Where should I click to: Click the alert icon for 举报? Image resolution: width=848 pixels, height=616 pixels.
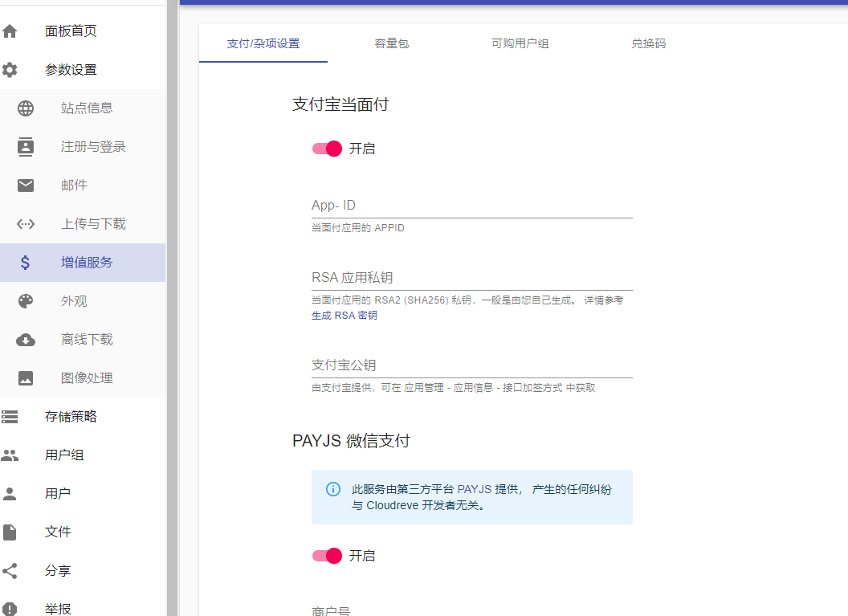tap(10, 609)
